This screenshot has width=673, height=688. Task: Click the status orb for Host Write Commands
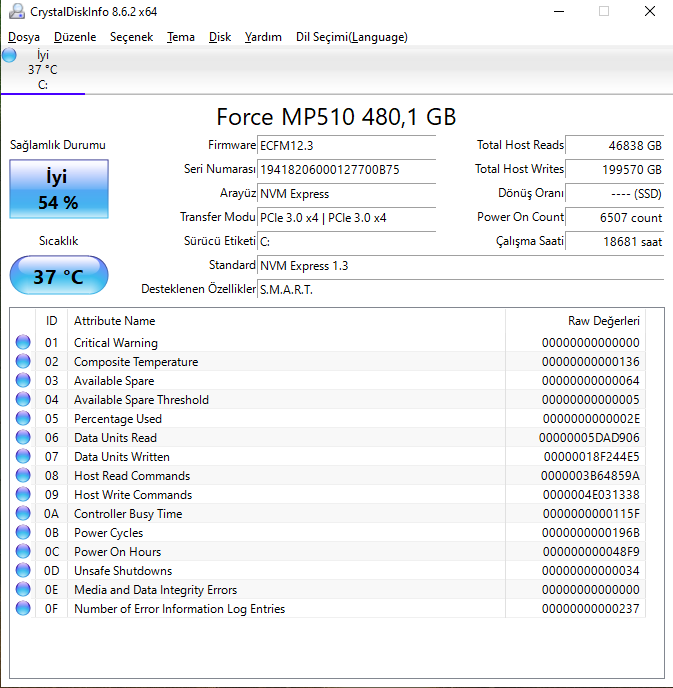[23, 494]
